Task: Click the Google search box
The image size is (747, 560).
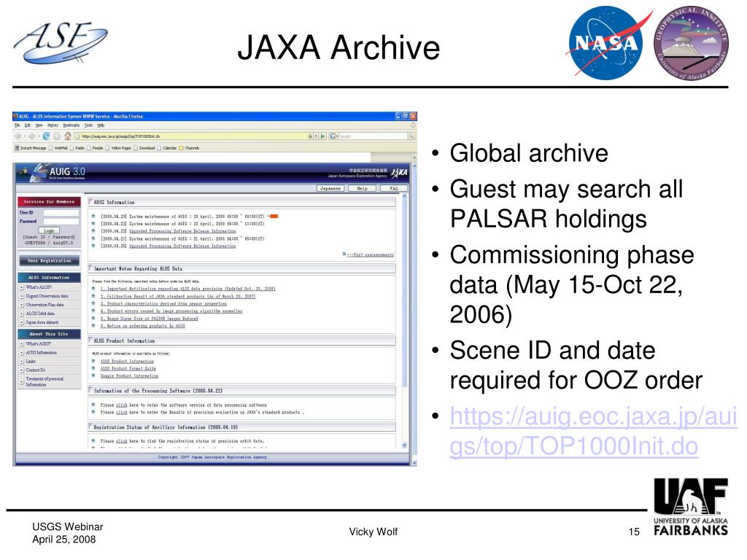Action: coord(372,136)
